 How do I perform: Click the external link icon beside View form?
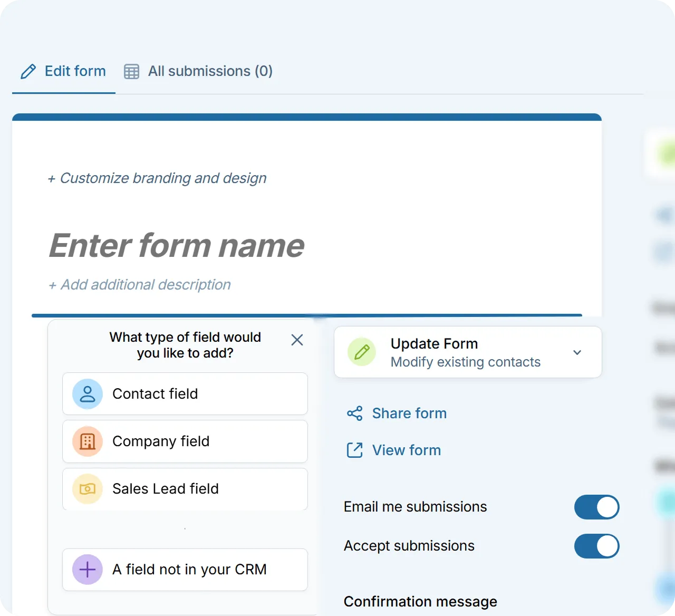pos(355,450)
